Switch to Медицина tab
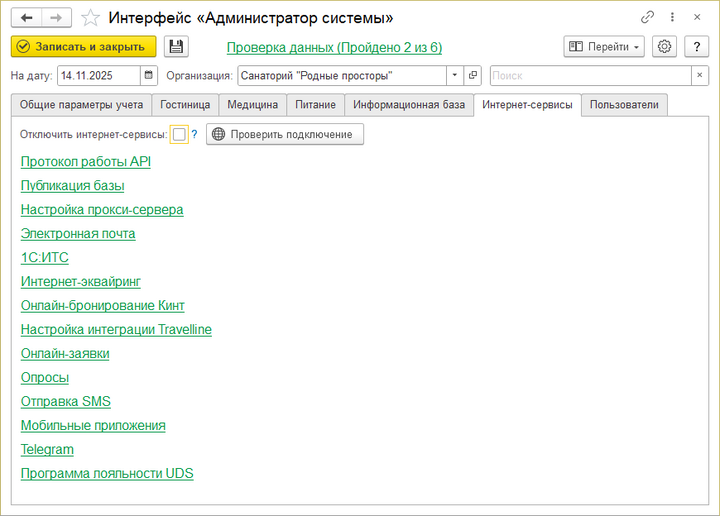 coord(253,105)
